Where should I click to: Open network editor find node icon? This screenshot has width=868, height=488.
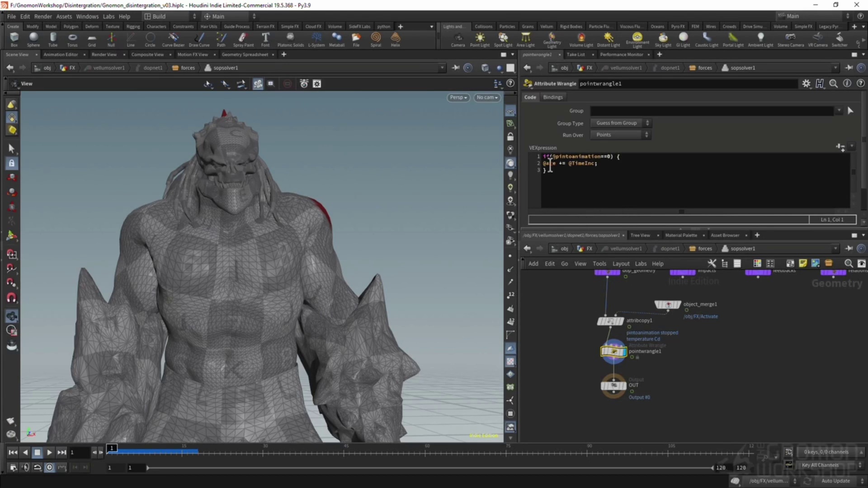(848, 263)
